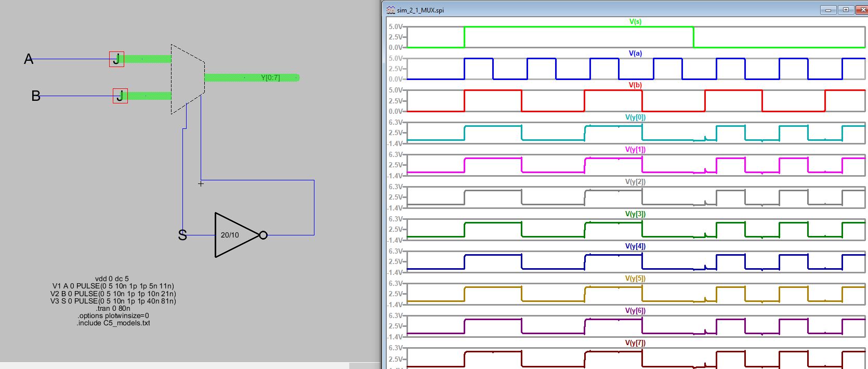868x369 pixels.
Task: Select the J connector on input B
Action: [x=120, y=96]
